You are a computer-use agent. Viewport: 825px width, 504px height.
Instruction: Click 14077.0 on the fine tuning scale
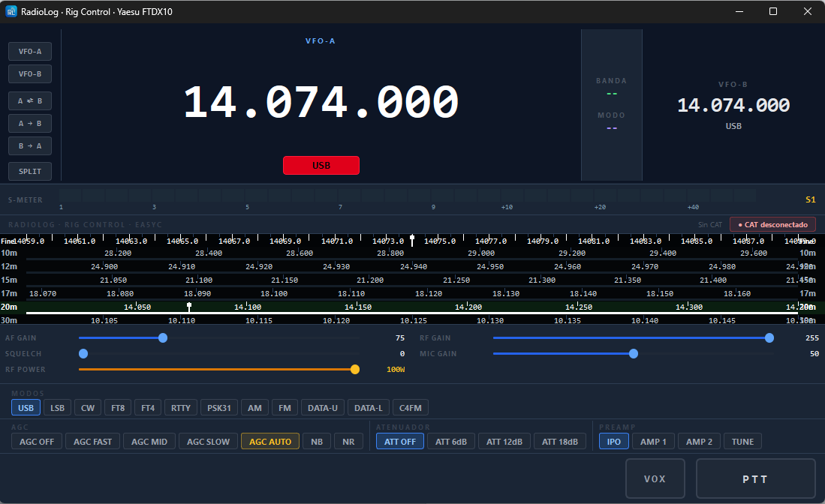click(x=491, y=241)
